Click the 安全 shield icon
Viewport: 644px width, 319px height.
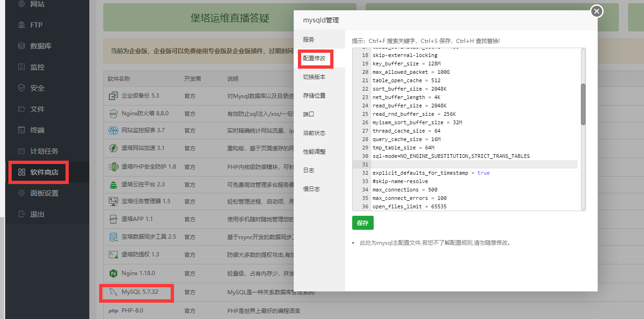pos(21,88)
